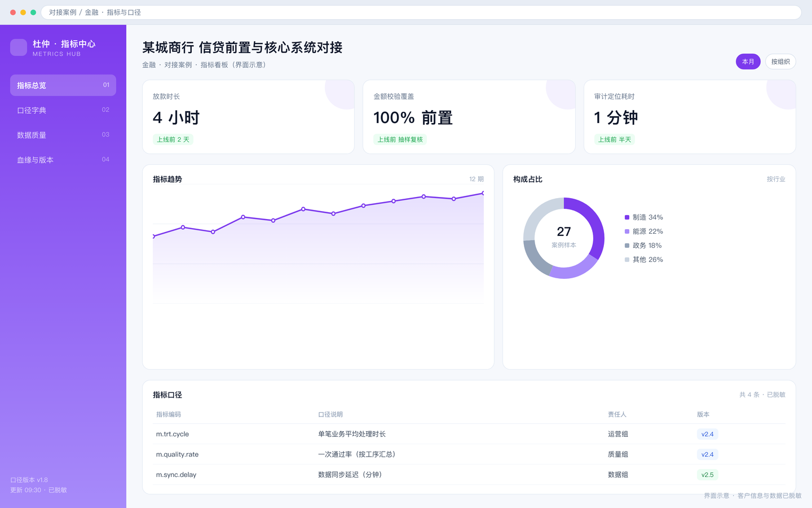Click the 运营组 owner cell
This screenshot has height=508, width=812.
618,434
